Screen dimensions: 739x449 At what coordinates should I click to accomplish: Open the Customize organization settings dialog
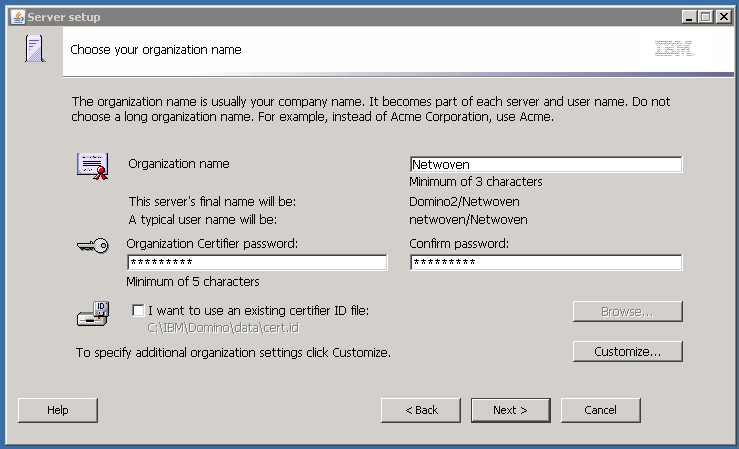click(627, 351)
